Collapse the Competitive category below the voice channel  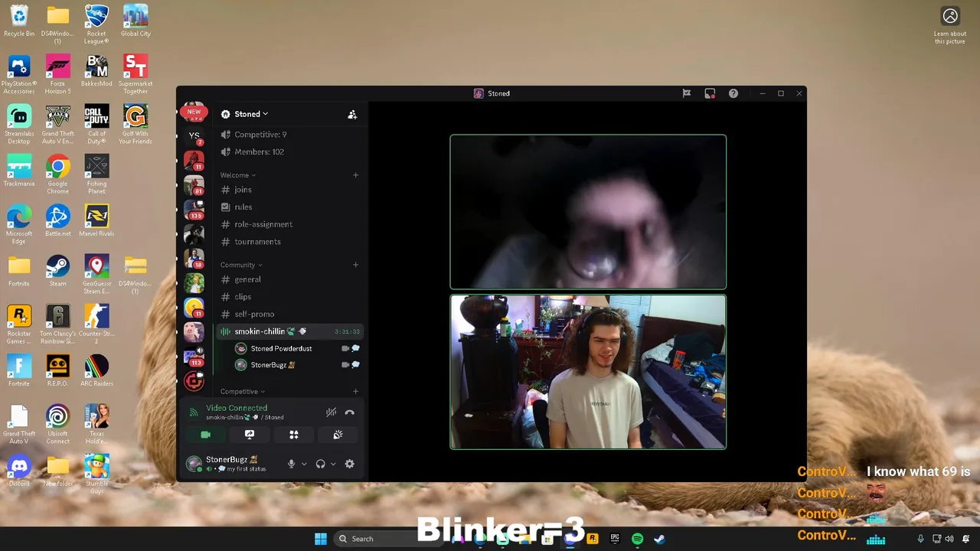(243, 392)
